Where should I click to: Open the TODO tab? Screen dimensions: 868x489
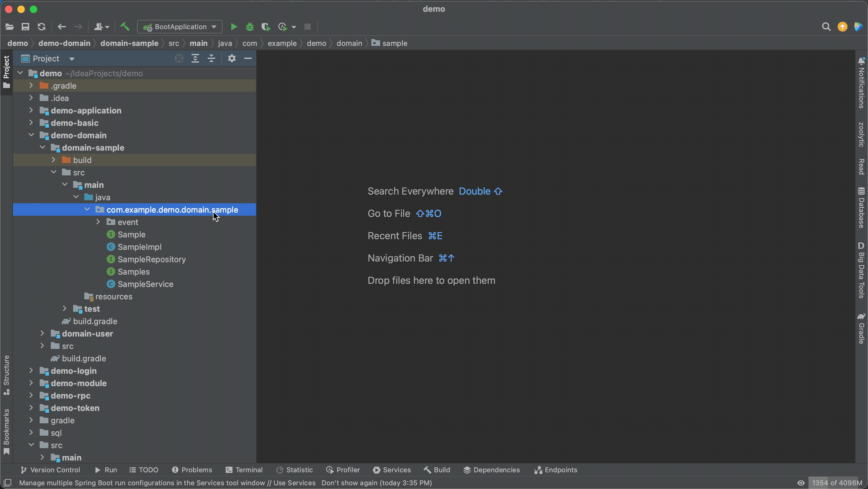144,470
